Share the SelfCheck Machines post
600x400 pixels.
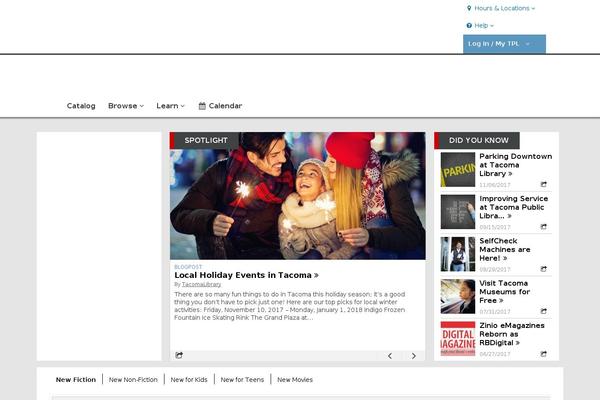(x=543, y=269)
